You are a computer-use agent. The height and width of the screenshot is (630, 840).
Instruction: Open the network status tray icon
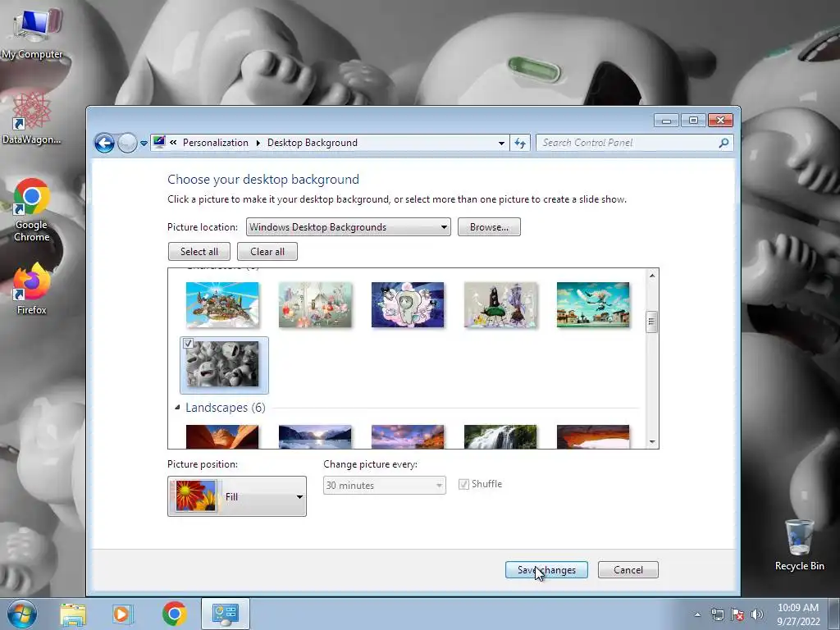click(x=717, y=614)
